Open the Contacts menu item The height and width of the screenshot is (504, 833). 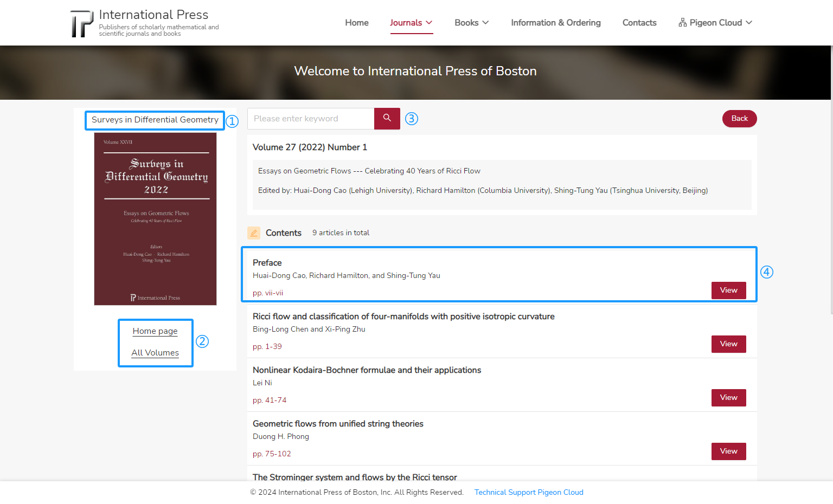(639, 23)
